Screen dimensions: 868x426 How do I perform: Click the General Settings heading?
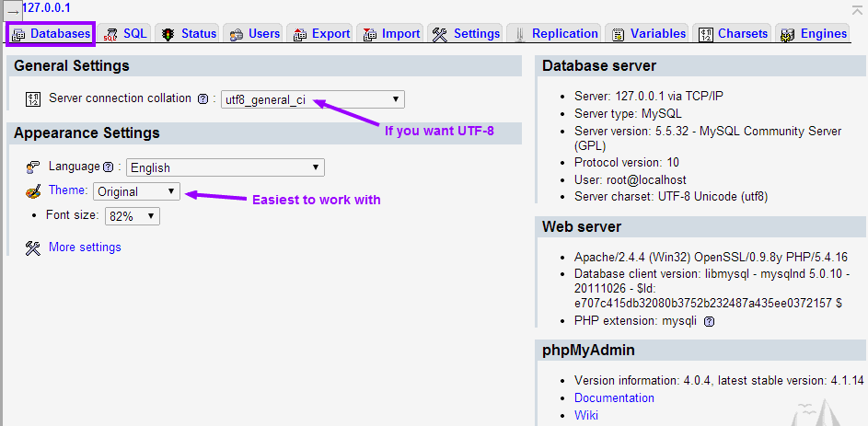(72, 66)
